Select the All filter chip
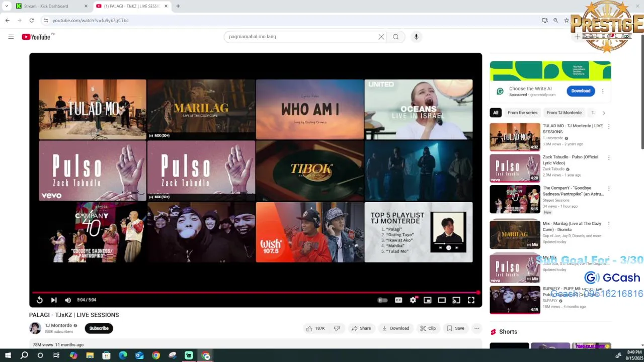Viewport: 644px width, 362px height. (x=496, y=113)
